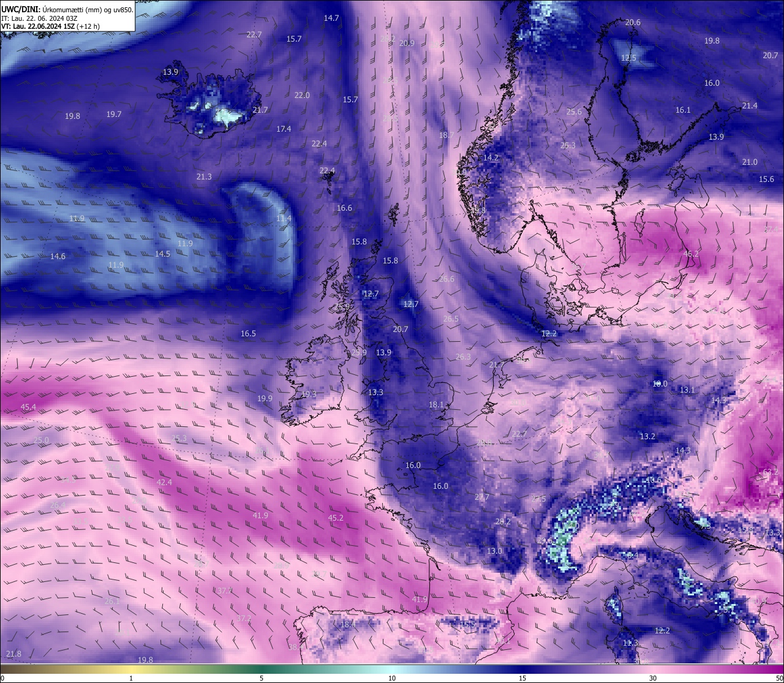Click the 45.2 value on the map

click(x=336, y=518)
